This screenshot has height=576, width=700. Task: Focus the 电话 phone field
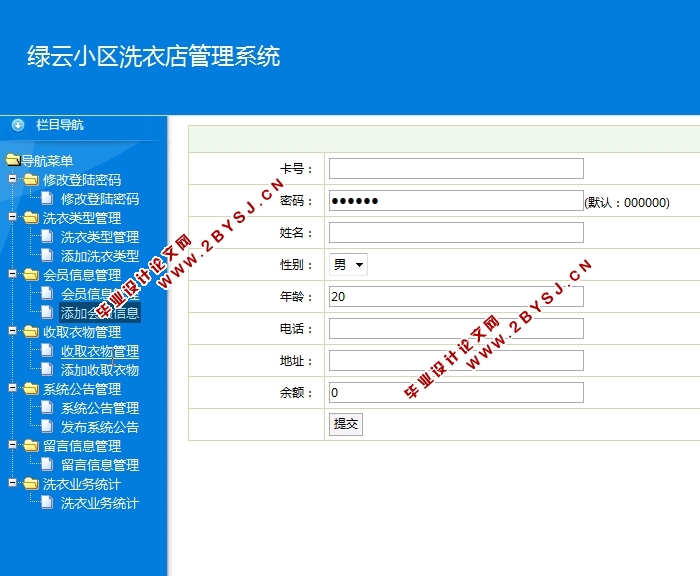click(x=456, y=329)
